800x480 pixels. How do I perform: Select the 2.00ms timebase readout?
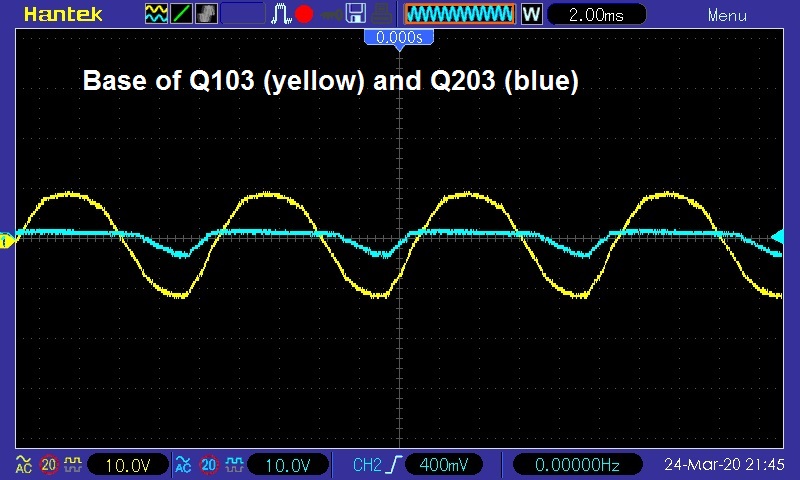(x=596, y=14)
